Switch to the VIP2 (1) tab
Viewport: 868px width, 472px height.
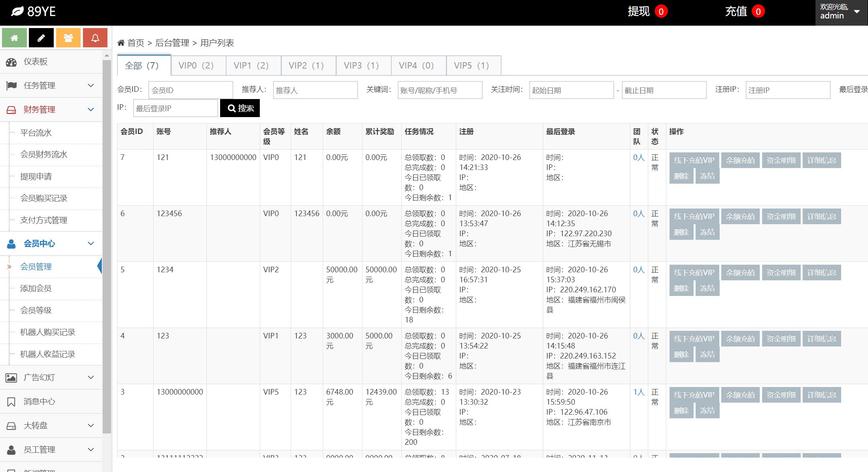(x=309, y=65)
